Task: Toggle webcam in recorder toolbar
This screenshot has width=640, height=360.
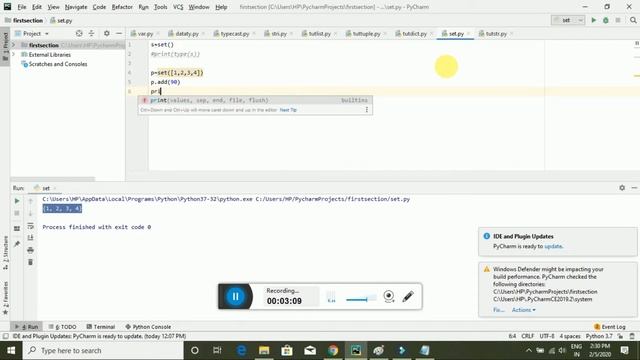Action: (389, 296)
